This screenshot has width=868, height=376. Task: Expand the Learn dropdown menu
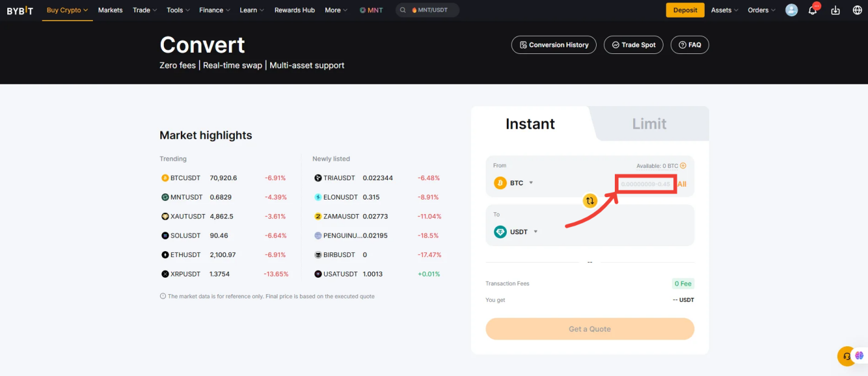(253, 10)
